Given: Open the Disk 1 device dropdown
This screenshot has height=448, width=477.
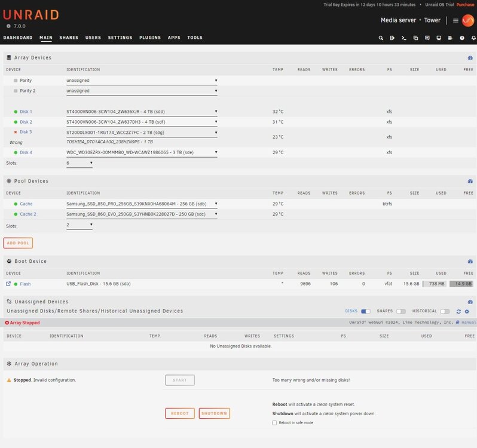Looking at the screenshot, I should [142, 112].
